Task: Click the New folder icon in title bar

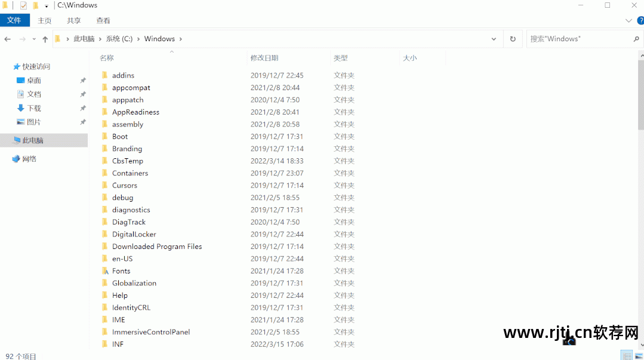Action: 36,5
